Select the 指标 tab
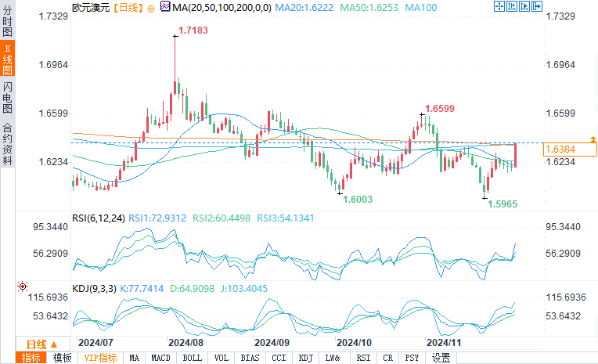Screen dimensions: 598x364 [31, 358]
